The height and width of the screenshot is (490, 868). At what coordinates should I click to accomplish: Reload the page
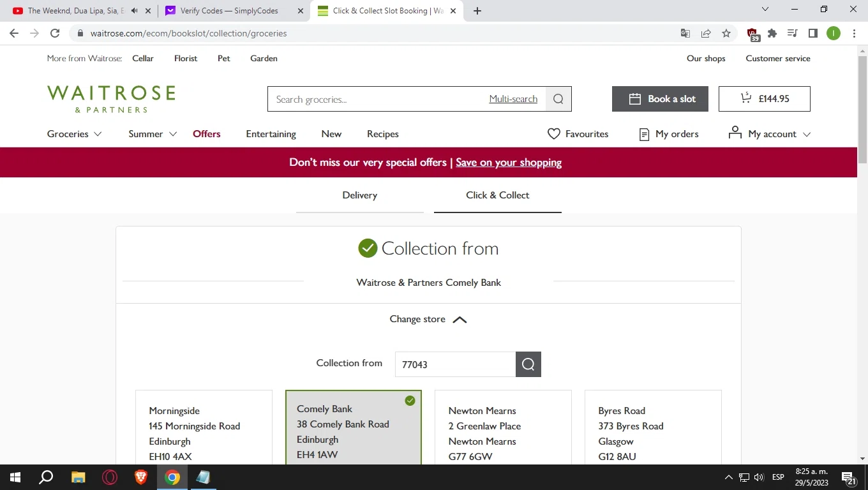click(x=55, y=33)
